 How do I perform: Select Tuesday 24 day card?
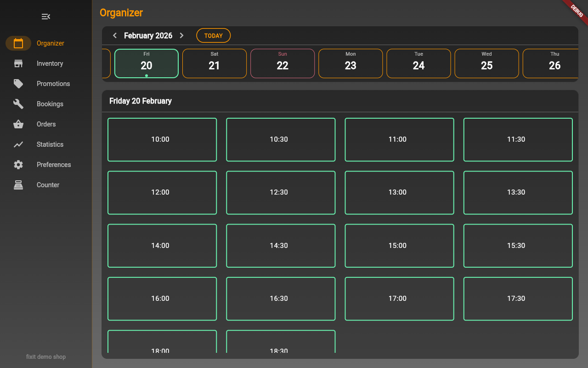tap(418, 63)
